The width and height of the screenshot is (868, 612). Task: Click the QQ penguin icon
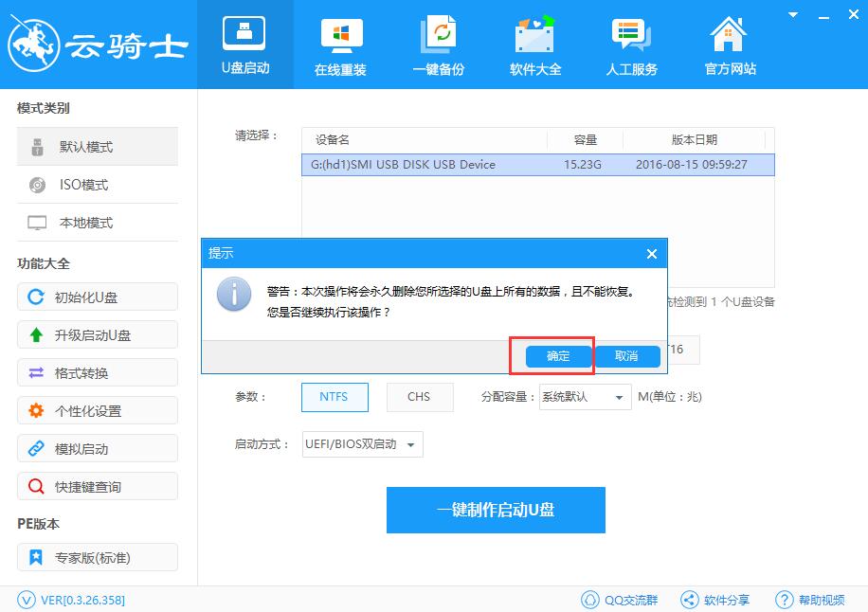coord(590,600)
